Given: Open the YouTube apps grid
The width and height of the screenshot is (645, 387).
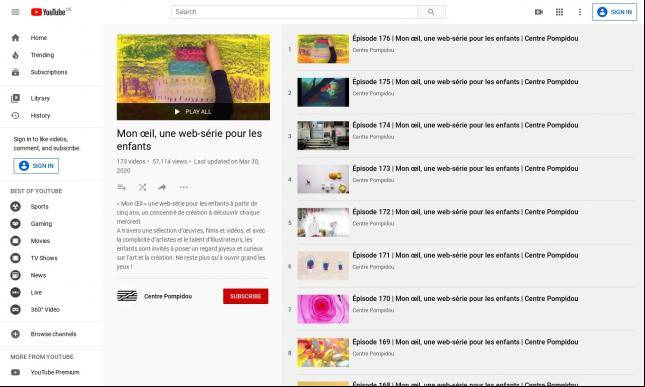Looking at the screenshot, I should click(559, 12).
